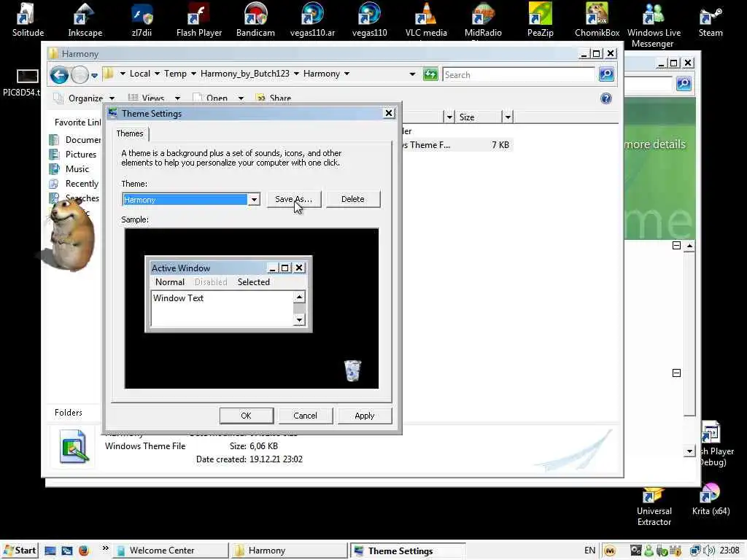Open Flash Player desktop icon

tap(198, 20)
